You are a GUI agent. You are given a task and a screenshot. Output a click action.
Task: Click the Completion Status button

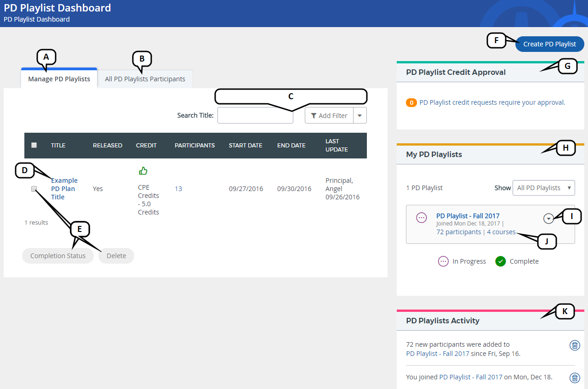tap(58, 256)
